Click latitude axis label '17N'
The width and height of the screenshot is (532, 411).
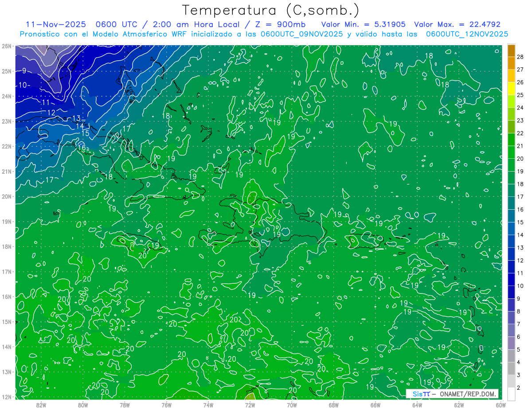(x=6, y=271)
